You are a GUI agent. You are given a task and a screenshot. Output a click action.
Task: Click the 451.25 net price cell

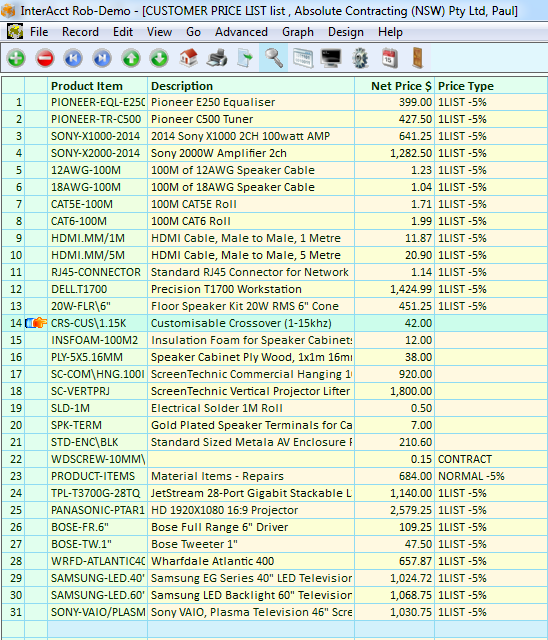point(395,306)
